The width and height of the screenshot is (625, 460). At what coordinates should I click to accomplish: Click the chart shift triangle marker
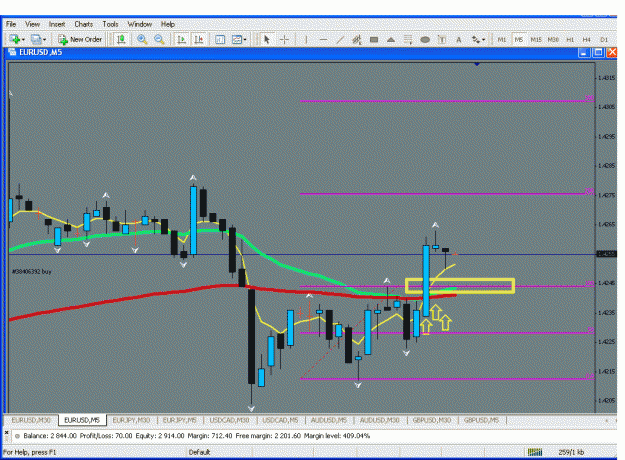point(477,64)
